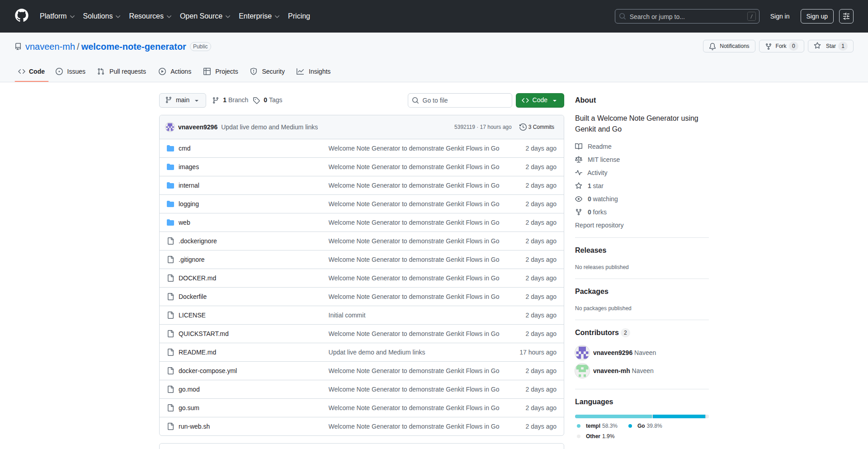The width and height of the screenshot is (868, 449).
Task: Open the Solutions navigation menu
Action: point(101,16)
